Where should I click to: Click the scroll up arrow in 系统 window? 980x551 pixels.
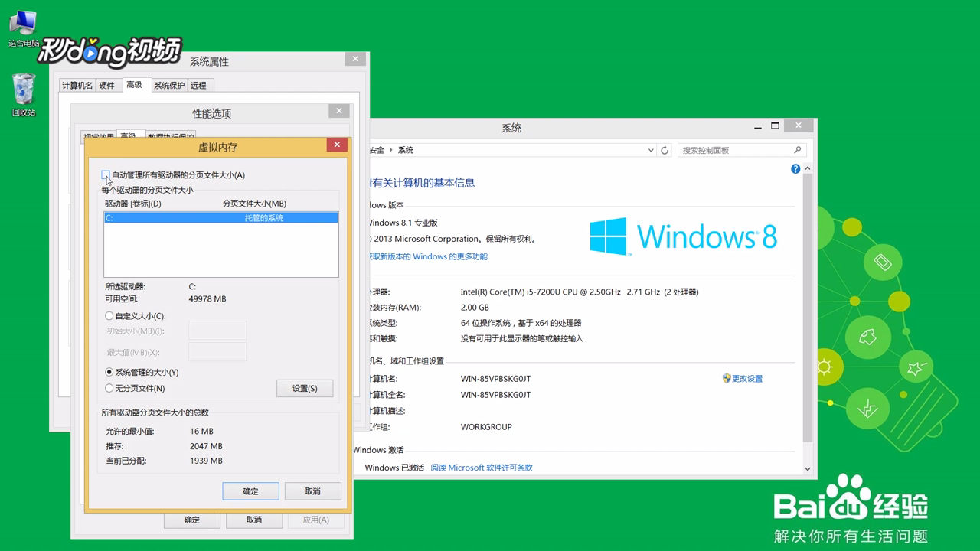808,169
